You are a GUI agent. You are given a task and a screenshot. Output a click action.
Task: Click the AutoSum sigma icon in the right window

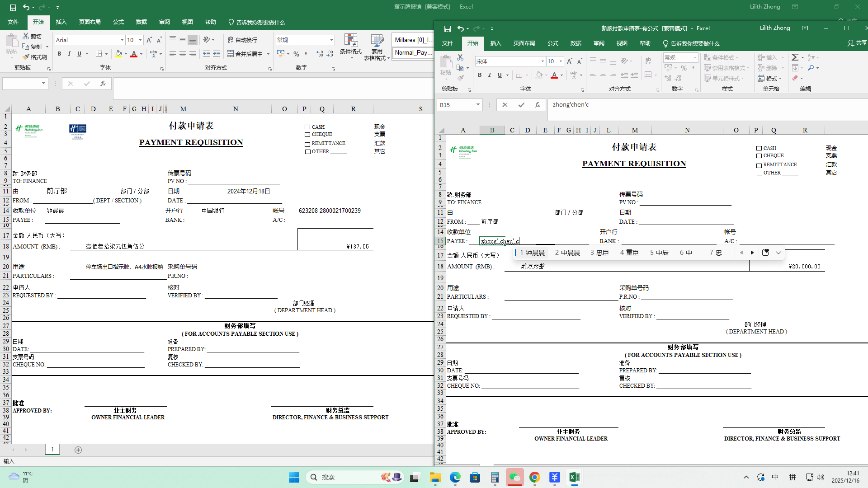(x=795, y=57)
